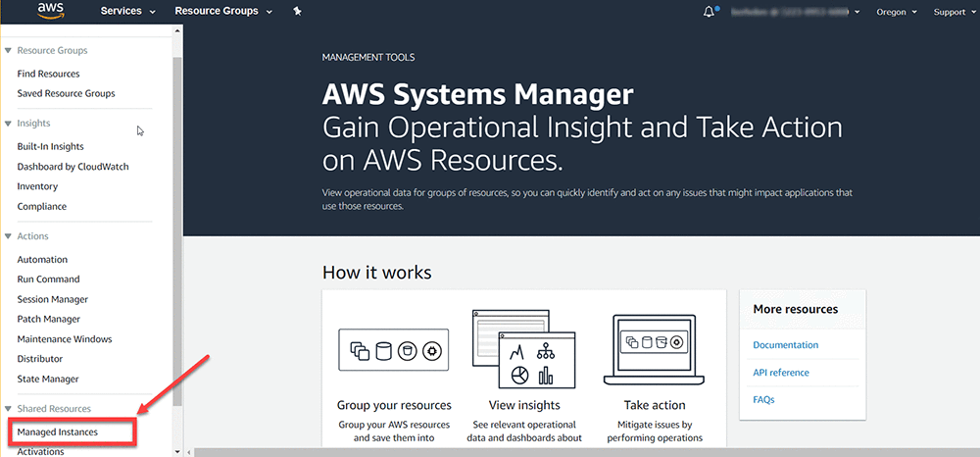Open Find Resources in sidebar
Image resolution: width=980 pixels, height=457 pixels.
tap(48, 74)
